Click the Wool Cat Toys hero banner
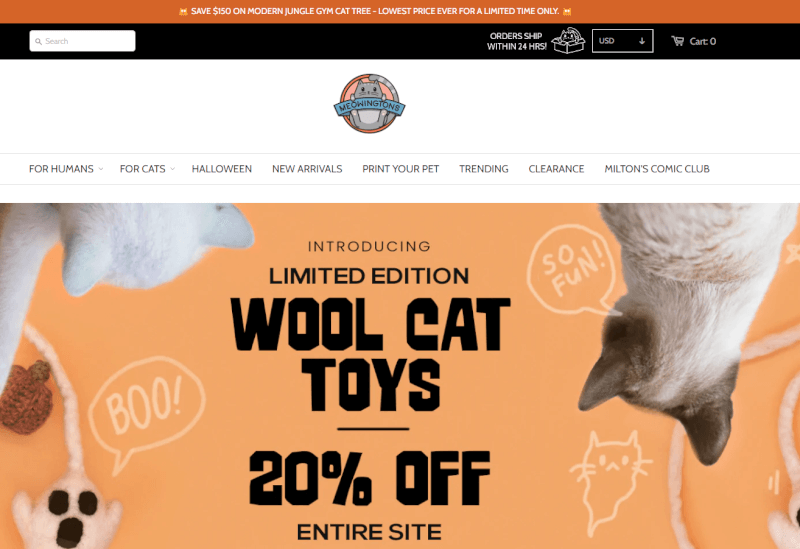 point(400,376)
